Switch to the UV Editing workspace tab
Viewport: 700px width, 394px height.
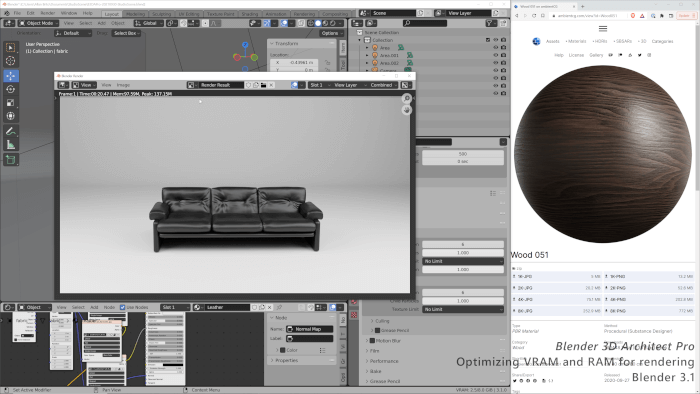tap(189, 14)
